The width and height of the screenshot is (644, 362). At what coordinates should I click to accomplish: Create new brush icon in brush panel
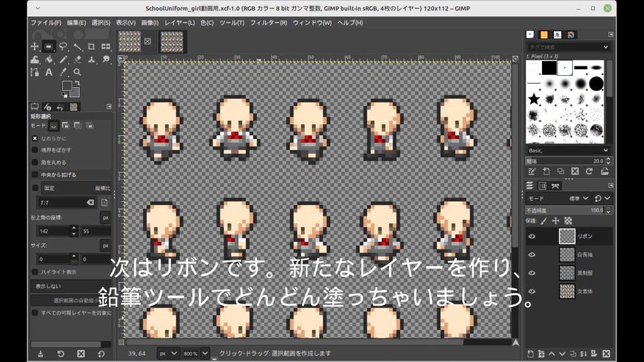coord(546,172)
